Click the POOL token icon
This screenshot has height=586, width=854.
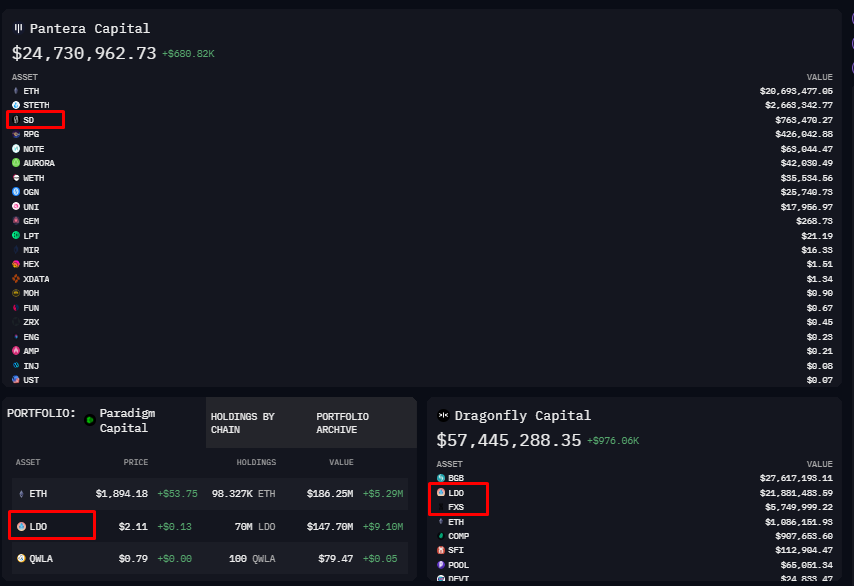coord(441,565)
